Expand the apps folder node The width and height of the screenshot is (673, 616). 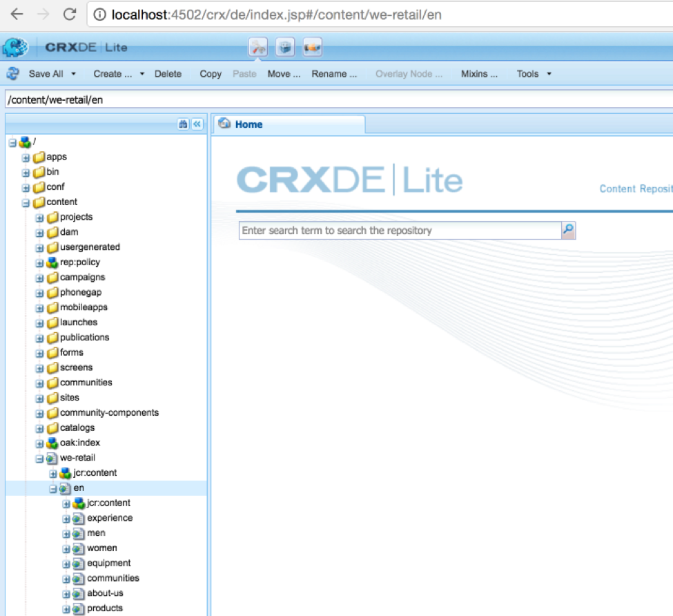click(x=26, y=157)
